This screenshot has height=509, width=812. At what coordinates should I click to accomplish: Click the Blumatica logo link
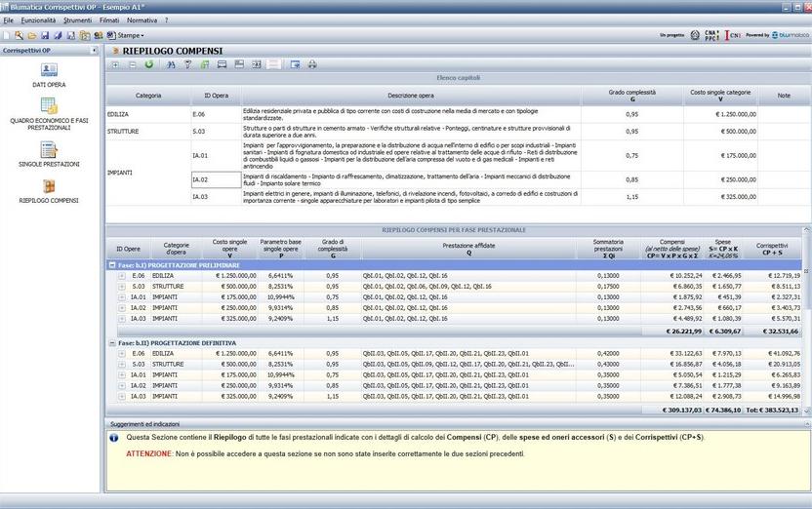789,35
